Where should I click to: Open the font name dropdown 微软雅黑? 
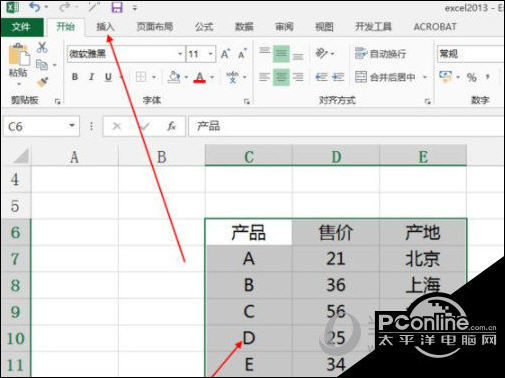tap(180, 54)
